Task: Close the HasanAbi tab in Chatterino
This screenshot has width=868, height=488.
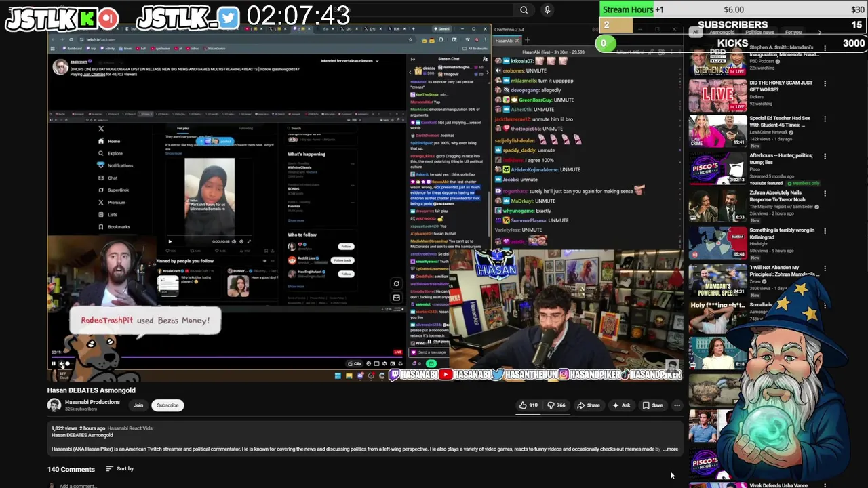Action: point(517,41)
